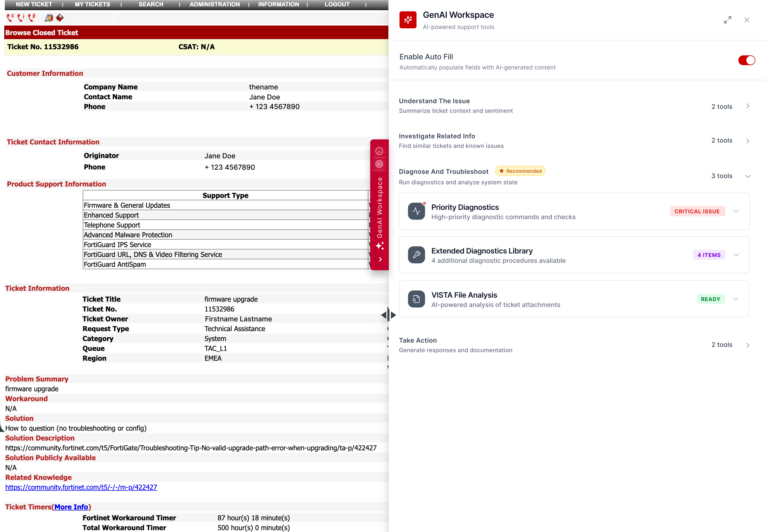Viewport: 766px width, 532px height.
Task: Open the MY TICKETS menu
Action: coord(92,4)
